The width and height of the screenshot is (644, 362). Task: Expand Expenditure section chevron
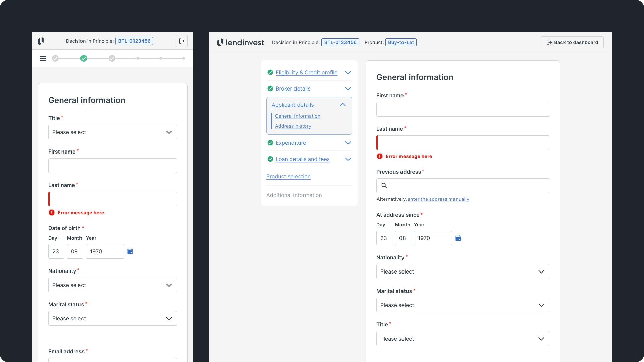tap(348, 143)
